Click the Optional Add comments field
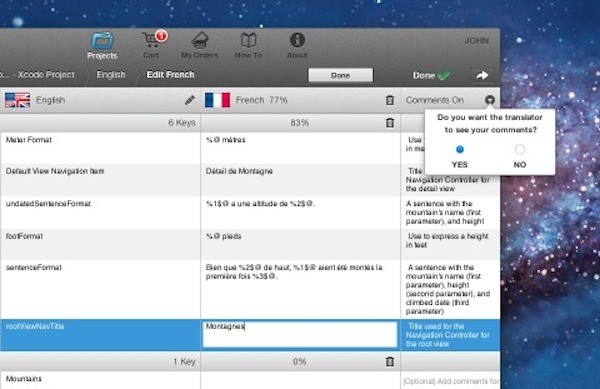Screen dimensions: 600x389 click(x=451, y=381)
